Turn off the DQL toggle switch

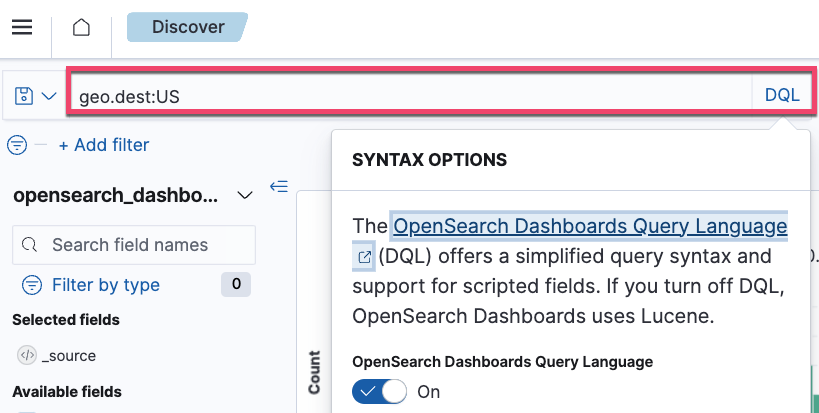379,392
